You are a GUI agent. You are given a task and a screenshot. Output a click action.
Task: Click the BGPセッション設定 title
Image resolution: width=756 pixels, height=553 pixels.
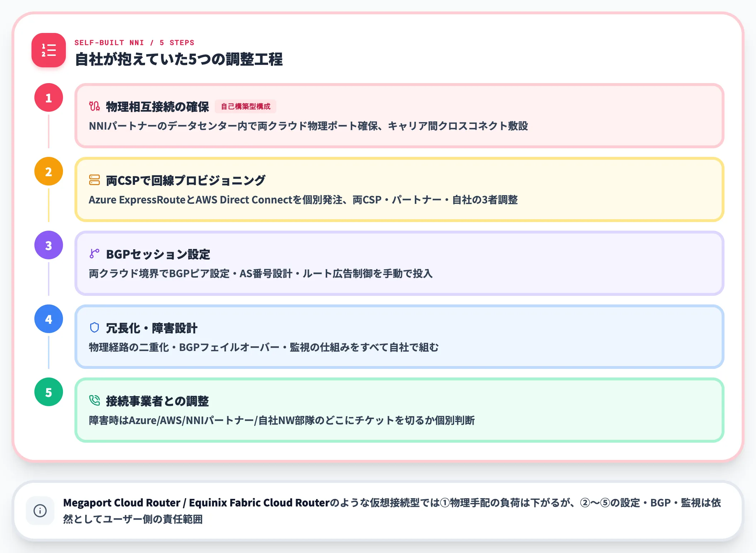(x=158, y=254)
